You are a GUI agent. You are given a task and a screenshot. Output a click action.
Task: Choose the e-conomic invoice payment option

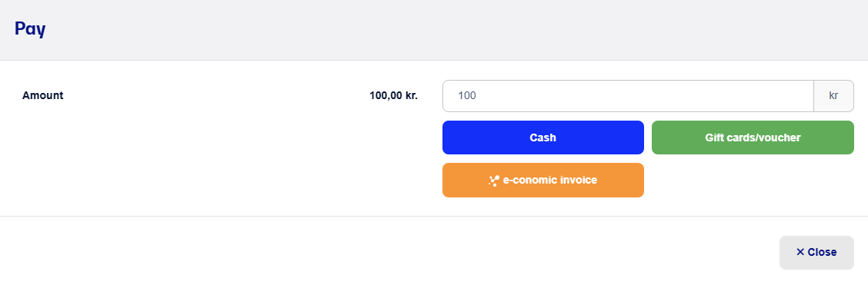pyautogui.click(x=542, y=180)
